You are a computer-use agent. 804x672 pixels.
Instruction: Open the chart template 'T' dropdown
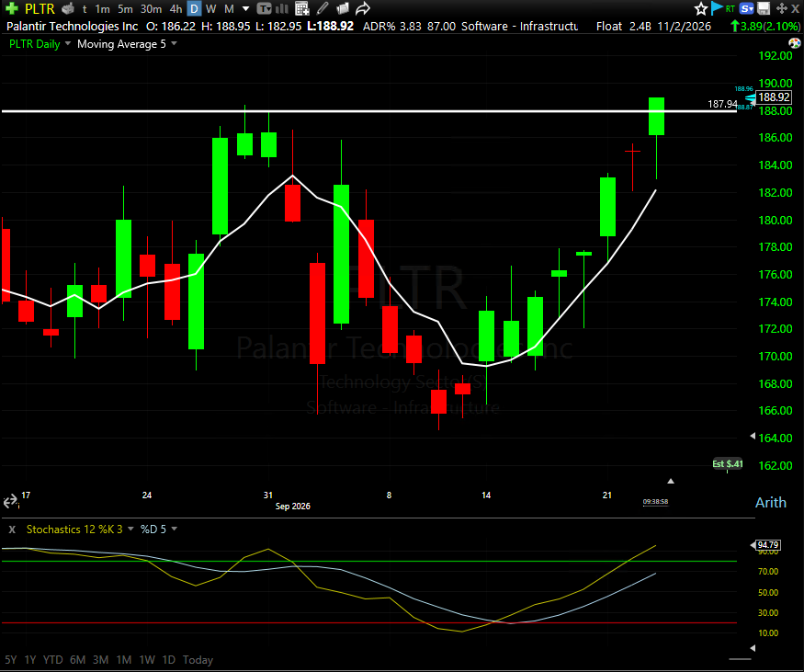pyautogui.click(x=264, y=8)
